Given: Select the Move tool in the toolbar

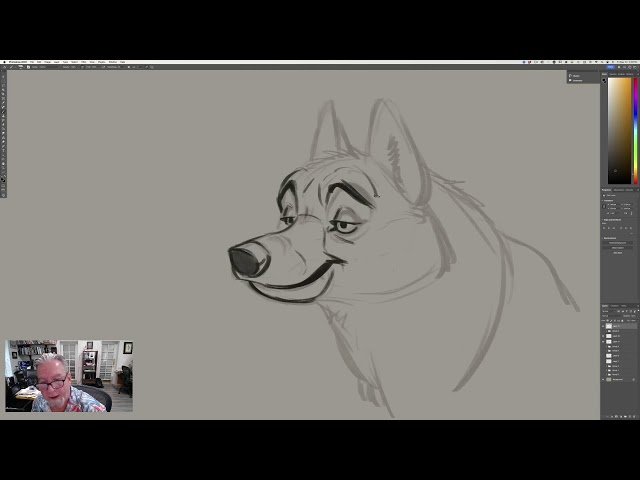Looking at the screenshot, I should tap(3, 77).
